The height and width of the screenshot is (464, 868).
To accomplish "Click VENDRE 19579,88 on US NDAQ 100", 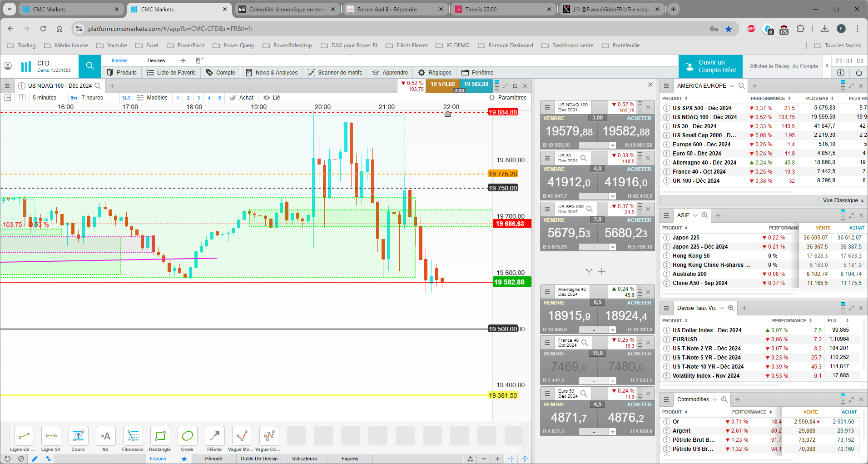I will point(569,132).
